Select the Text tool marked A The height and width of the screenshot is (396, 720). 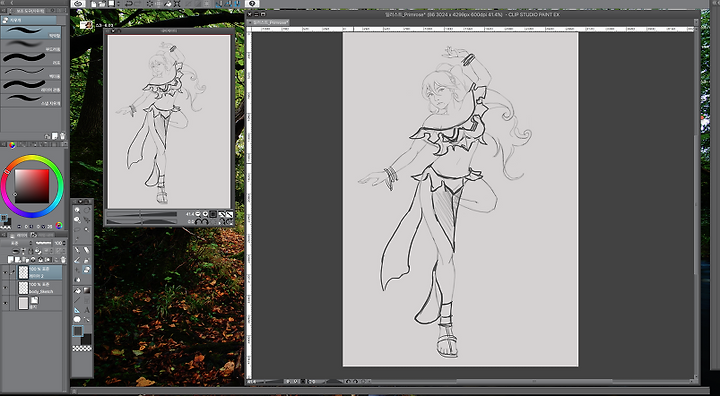[x=87, y=310]
